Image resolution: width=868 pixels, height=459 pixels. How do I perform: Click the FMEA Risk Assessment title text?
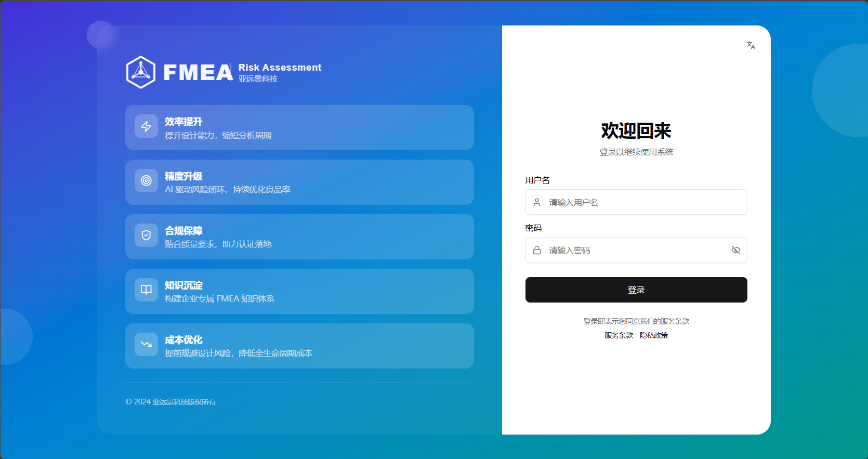pos(280,68)
